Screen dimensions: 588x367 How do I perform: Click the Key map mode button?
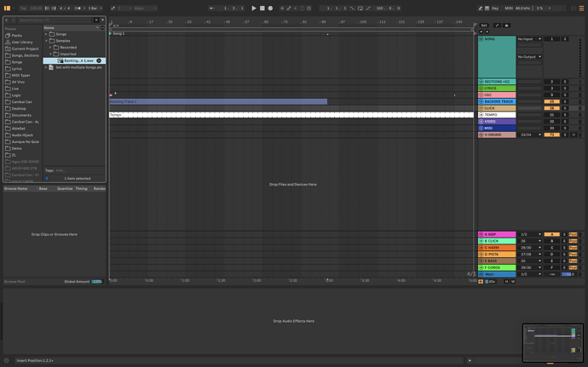coord(495,9)
